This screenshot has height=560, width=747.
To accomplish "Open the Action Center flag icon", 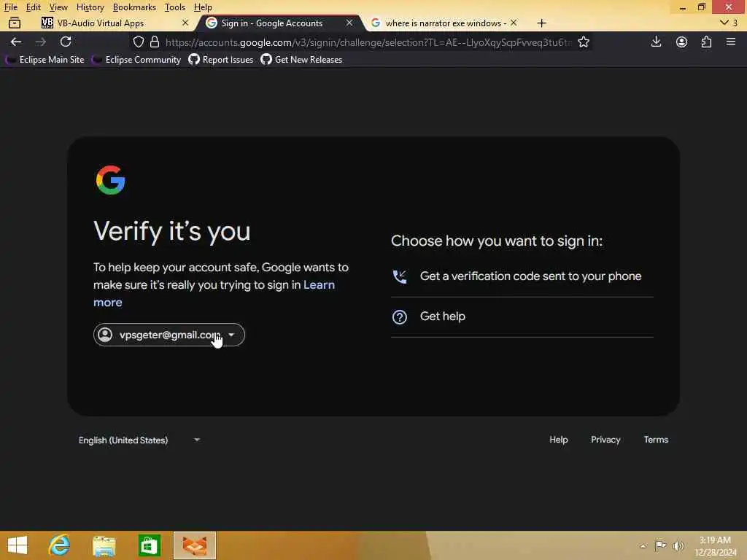I will 660,545.
